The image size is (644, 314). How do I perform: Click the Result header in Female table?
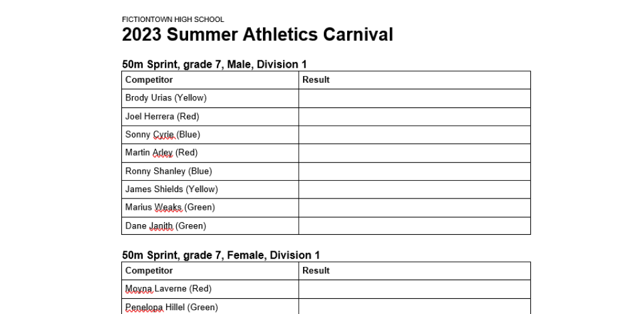pyautogui.click(x=414, y=271)
